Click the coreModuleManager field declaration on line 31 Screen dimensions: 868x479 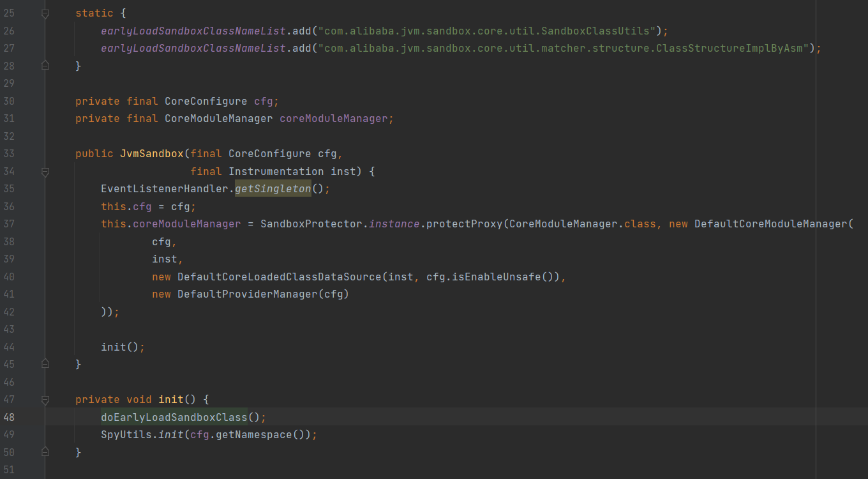coord(333,119)
